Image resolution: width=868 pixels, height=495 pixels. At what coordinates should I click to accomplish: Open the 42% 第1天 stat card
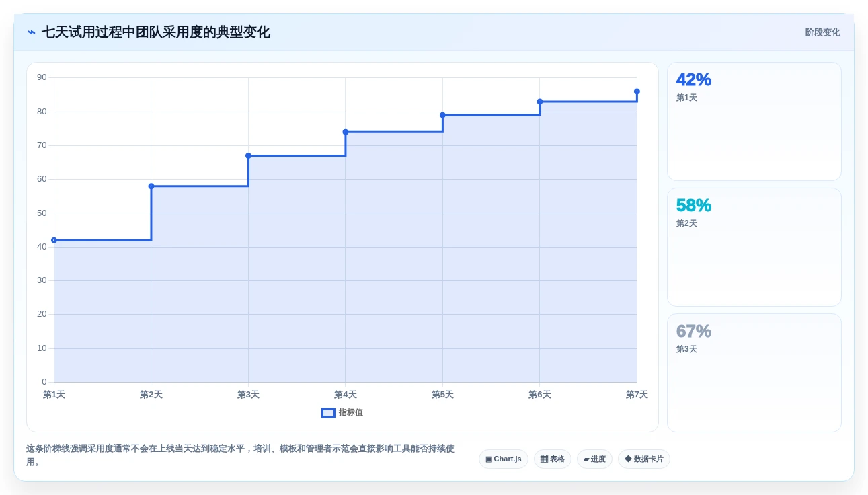click(754, 122)
